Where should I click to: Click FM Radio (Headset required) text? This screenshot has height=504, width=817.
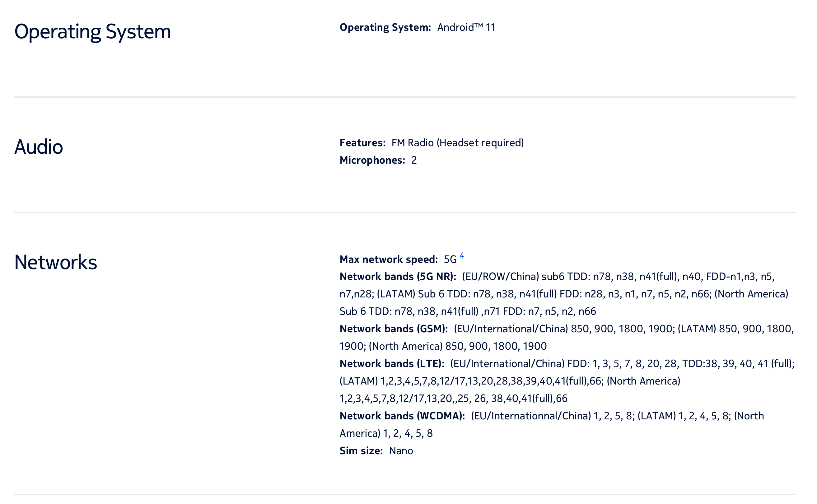457,143
